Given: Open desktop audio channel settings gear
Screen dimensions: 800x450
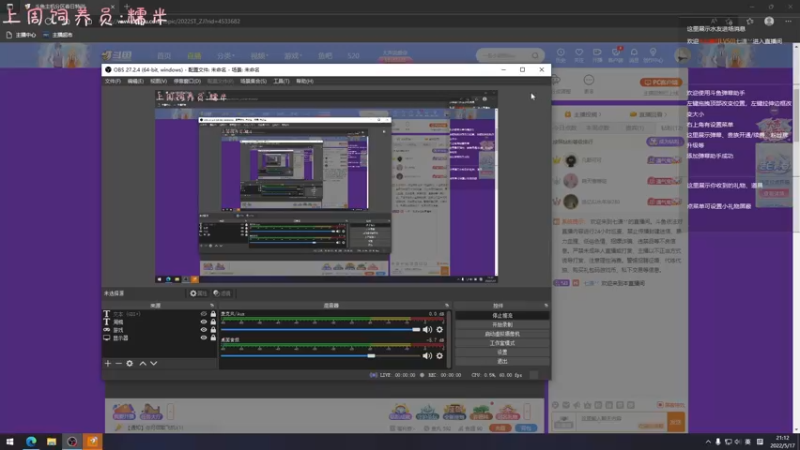Looking at the screenshot, I should [439, 356].
